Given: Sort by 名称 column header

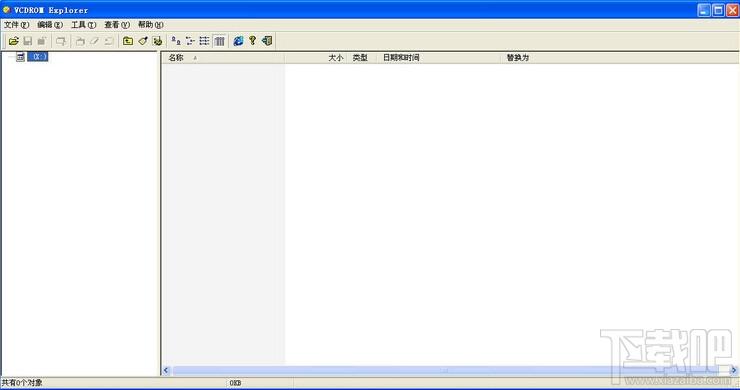Looking at the screenshot, I should pyautogui.click(x=223, y=58).
